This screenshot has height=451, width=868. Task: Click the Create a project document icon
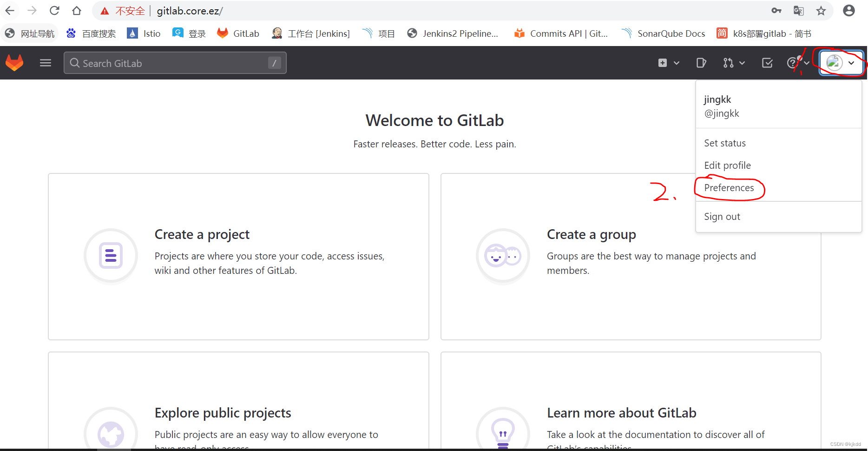(111, 256)
